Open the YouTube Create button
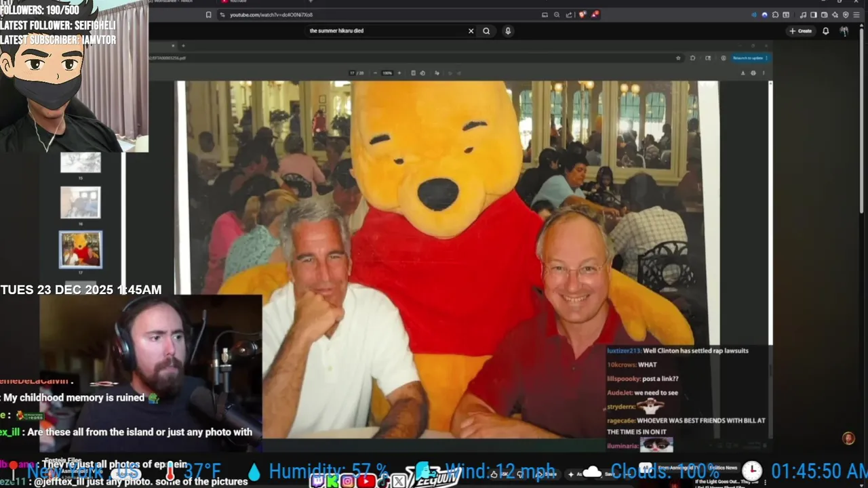 click(x=801, y=30)
